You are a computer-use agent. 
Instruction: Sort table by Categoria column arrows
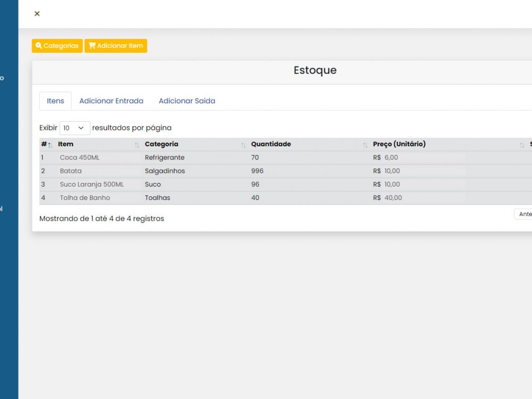pyautogui.click(x=243, y=145)
